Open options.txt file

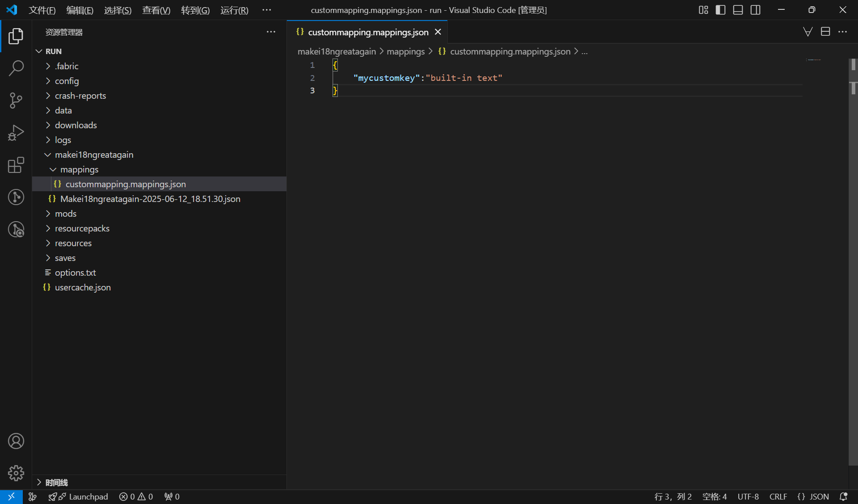(x=159, y=273)
